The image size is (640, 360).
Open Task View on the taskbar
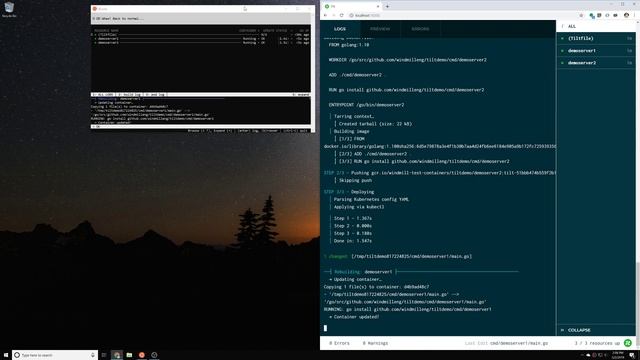(x=104, y=355)
